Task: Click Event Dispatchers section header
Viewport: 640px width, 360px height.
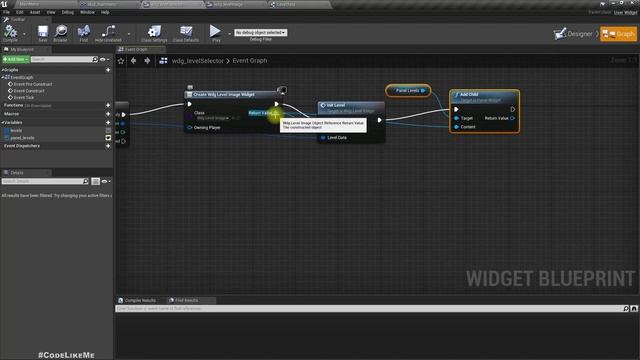Action: pos(22,146)
